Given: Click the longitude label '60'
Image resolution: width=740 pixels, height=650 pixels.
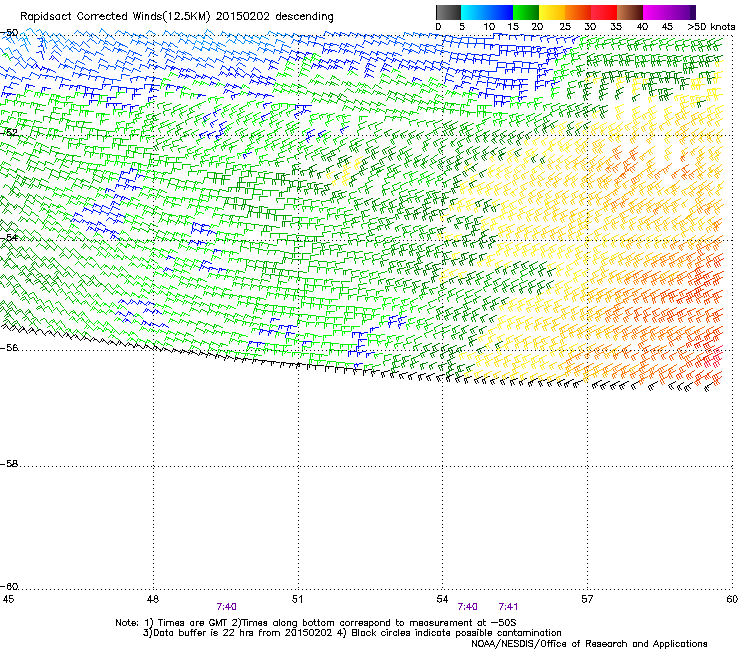Looking at the screenshot, I should point(732,599).
